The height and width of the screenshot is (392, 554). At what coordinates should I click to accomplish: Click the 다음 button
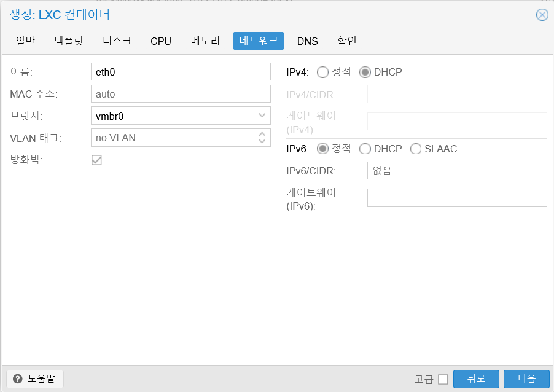[526, 379]
